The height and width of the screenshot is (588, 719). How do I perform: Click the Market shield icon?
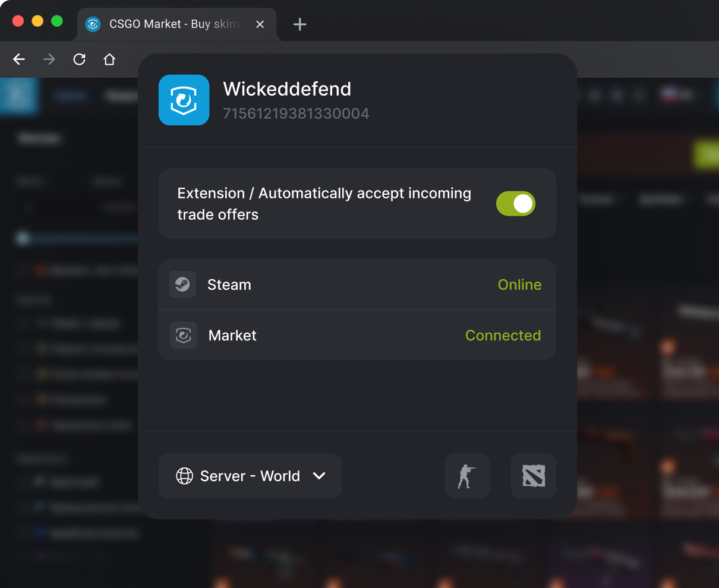pos(182,335)
